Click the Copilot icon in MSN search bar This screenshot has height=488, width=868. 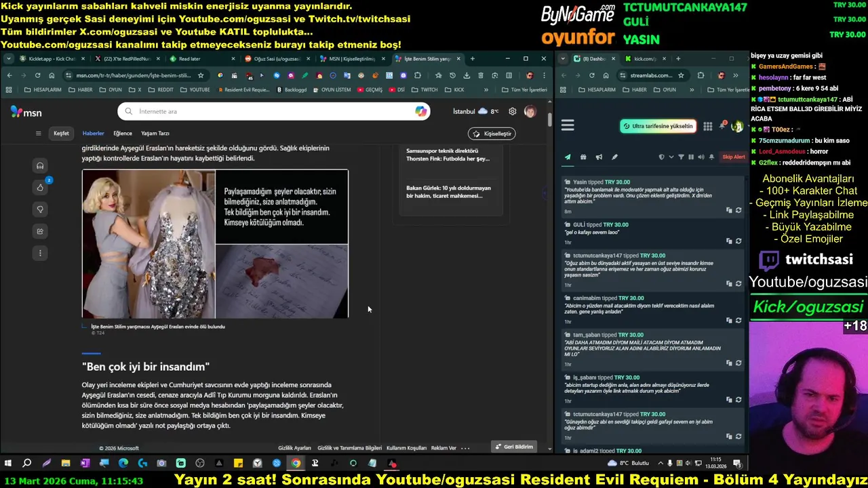click(x=421, y=111)
